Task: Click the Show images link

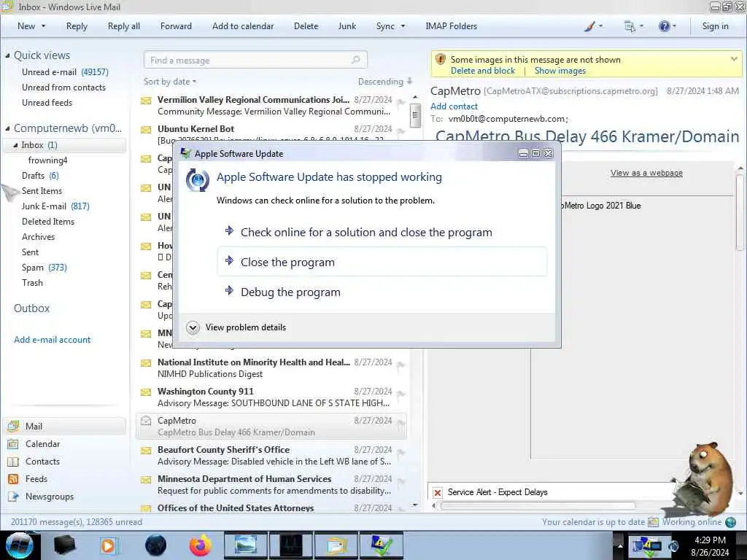Action: click(x=560, y=71)
